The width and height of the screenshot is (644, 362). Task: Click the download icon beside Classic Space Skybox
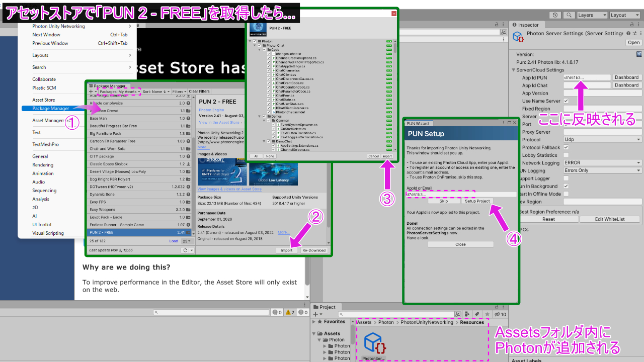pos(188,164)
